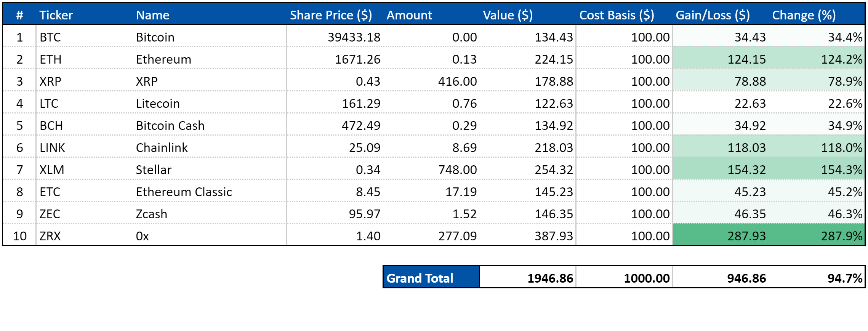Select the value "178.88"

(x=554, y=82)
